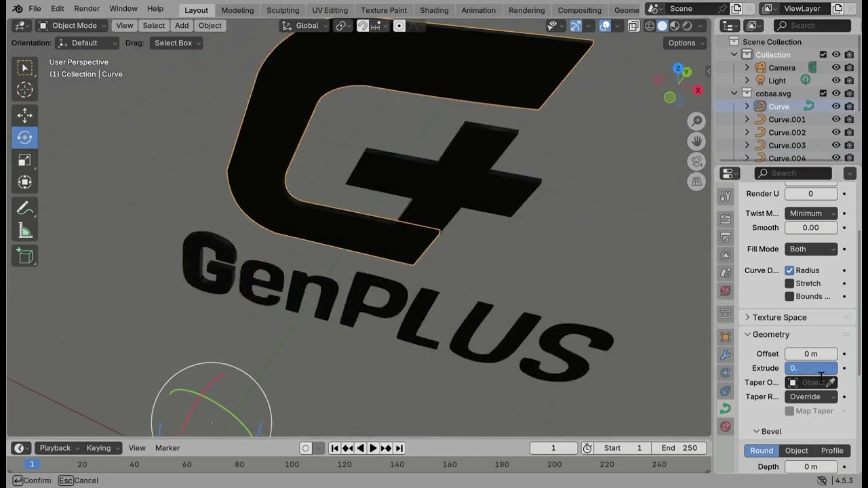Enable rendered viewport shading mode
This screenshot has height=488, width=868.
point(688,26)
